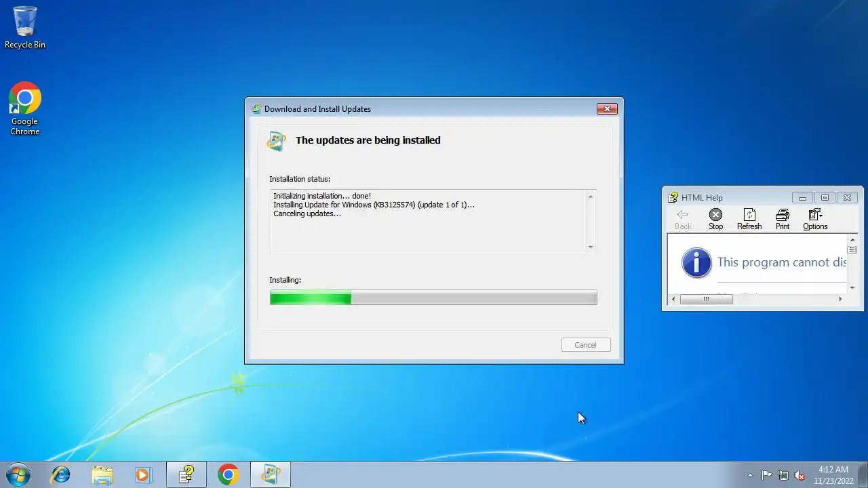Image resolution: width=868 pixels, height=488 pixels.
Task: Open the Recycle Bin desktop icon
Action: pyautogui.click(x=25, y=27)
